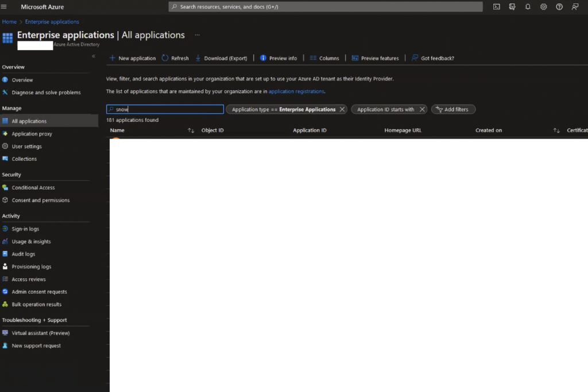This screenshot has height=392, width=588.
Task: Open the Help question mark icon
Action: (x=559, y=6)
